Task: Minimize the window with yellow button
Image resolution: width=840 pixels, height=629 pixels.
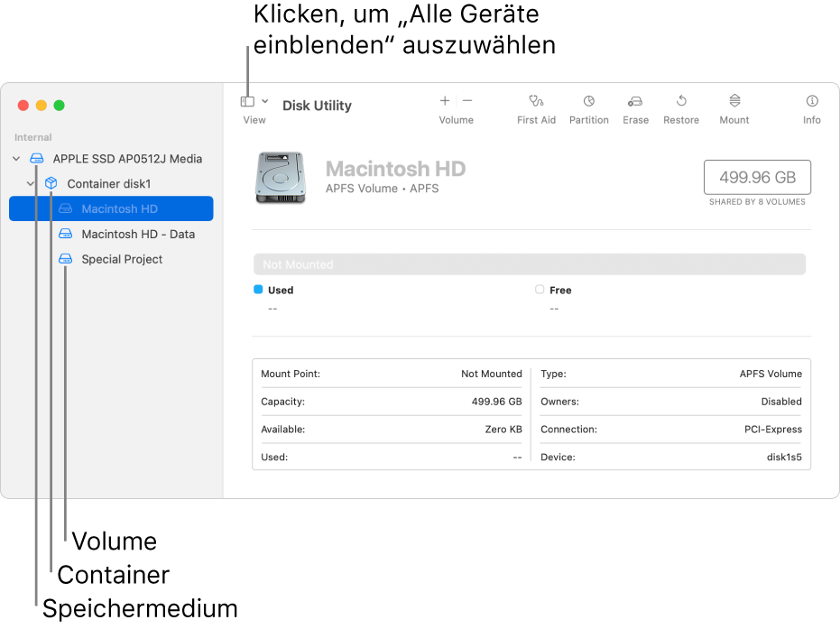Action: click(x=42, y=106)
